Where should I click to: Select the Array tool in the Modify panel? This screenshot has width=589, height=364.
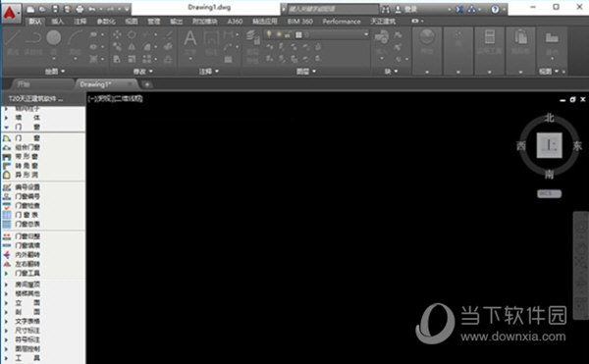point(147,59)
